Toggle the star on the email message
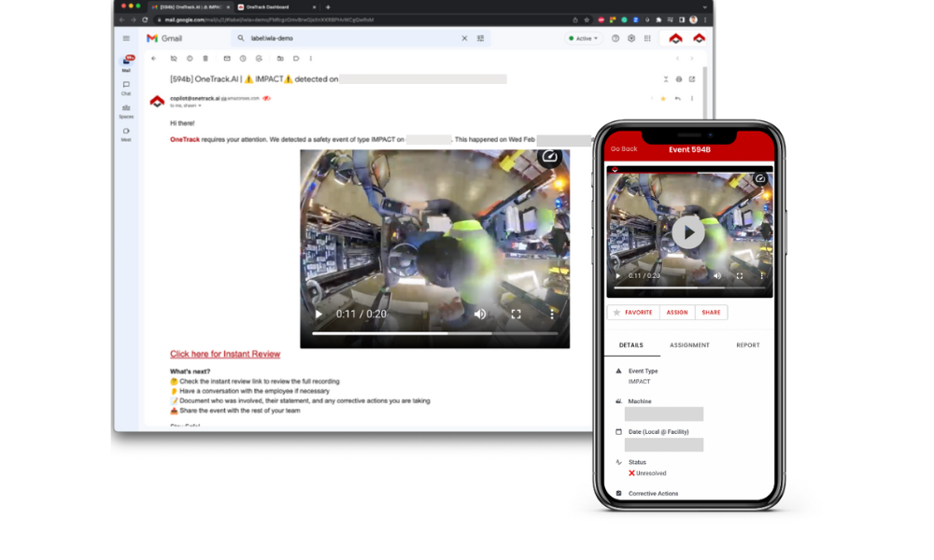Image resolution: width=934 pixels, height=560 pixels. pos(664,98)
